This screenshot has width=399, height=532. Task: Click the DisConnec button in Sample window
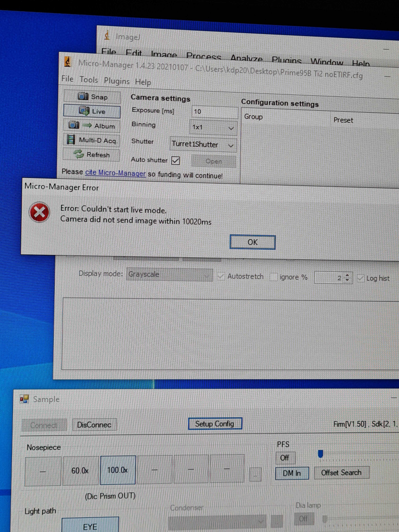click(x=94, y=425)
